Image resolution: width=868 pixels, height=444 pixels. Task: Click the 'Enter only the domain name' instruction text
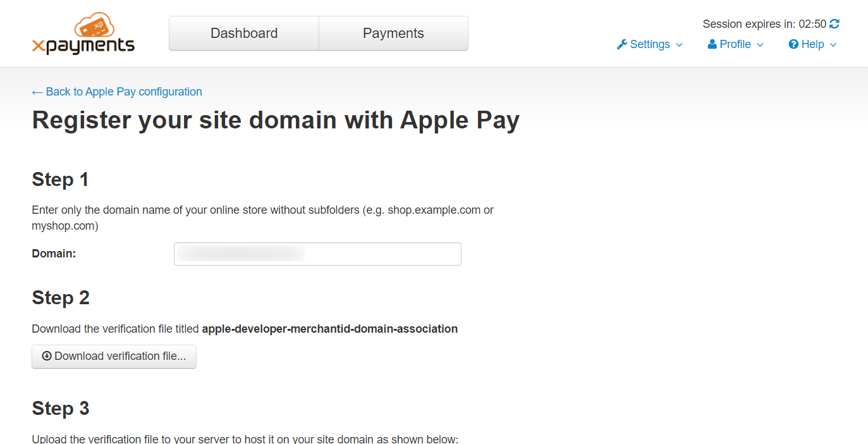[262, 218]
